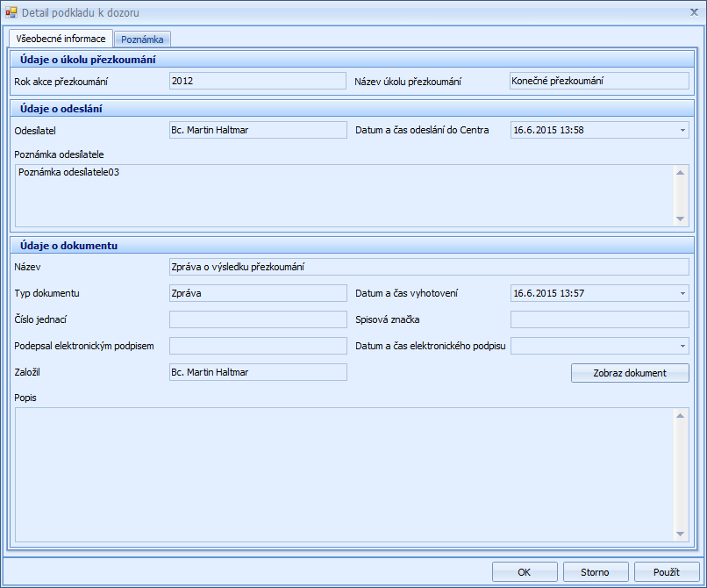Confirm with the OK button
The height and width of the screenshot is (588, 707).
coord(525,571)
